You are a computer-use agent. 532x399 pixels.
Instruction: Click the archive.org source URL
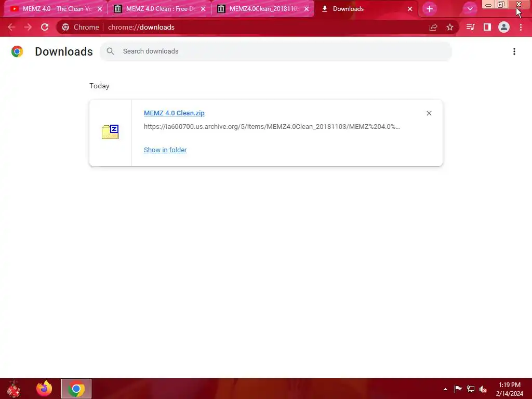click(x=272, y=127)
